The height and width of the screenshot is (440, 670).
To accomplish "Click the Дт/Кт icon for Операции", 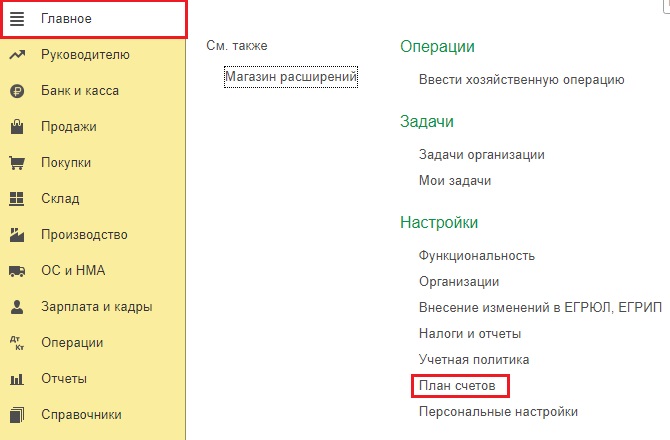I will 17,343.
